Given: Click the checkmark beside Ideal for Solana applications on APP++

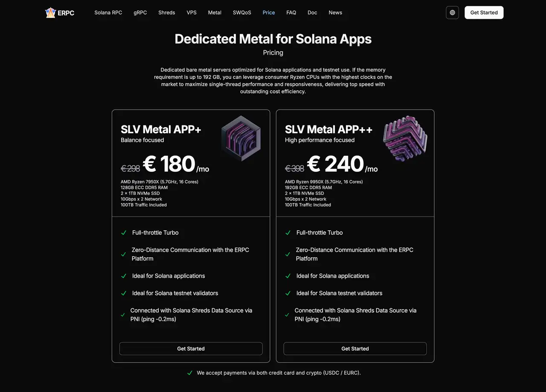Looking at the screenshot, I should click(x=288, y=276).
